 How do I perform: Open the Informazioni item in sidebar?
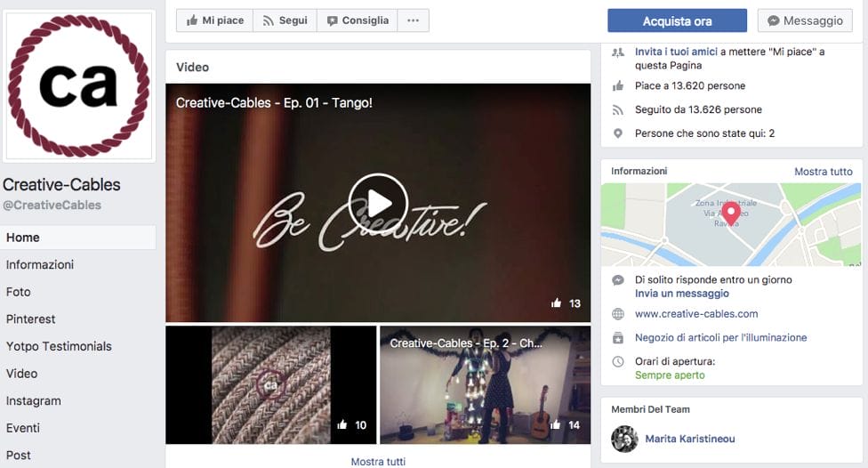coord(40,264)
